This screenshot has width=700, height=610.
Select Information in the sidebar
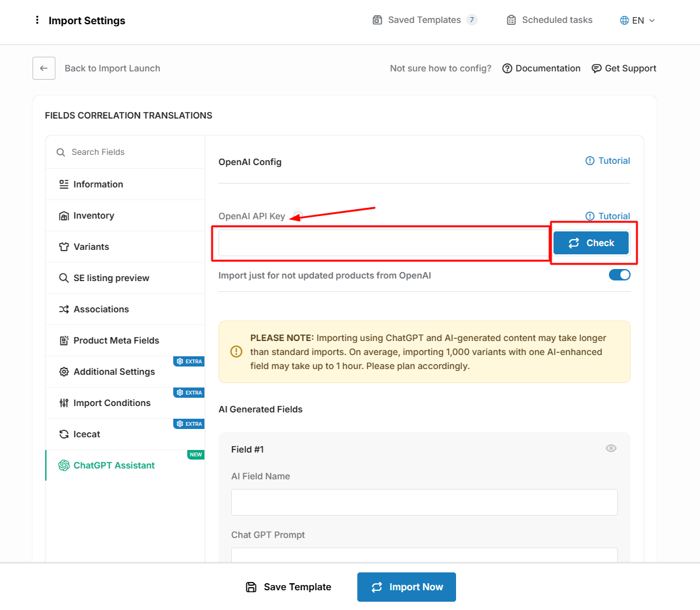click(x=125, y=185)
